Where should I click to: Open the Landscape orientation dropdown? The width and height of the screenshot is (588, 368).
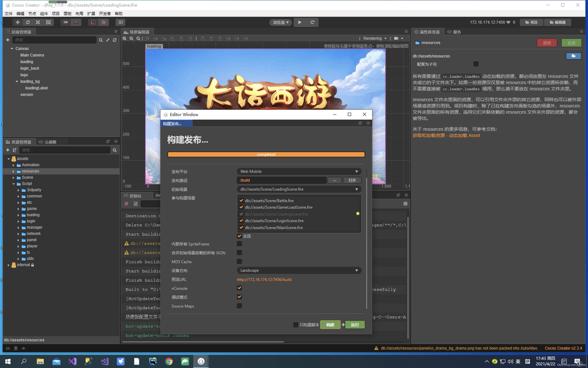point(299,270)
